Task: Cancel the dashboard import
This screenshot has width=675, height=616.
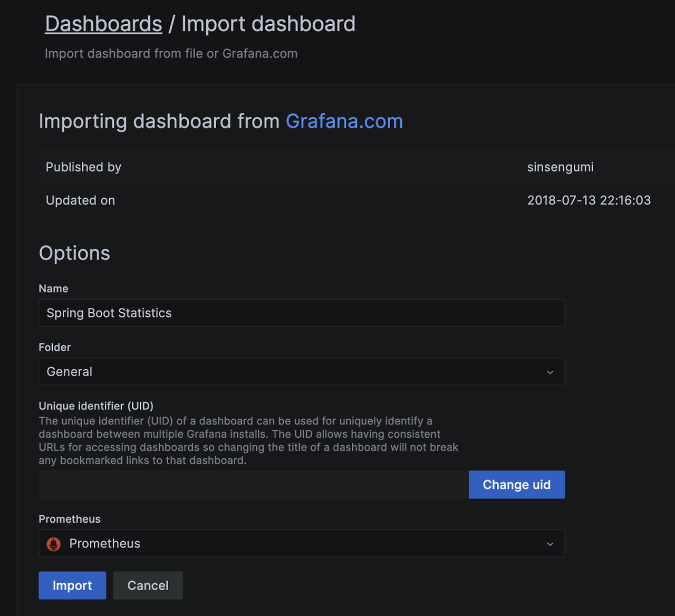Action: click(x=148, y=585)
